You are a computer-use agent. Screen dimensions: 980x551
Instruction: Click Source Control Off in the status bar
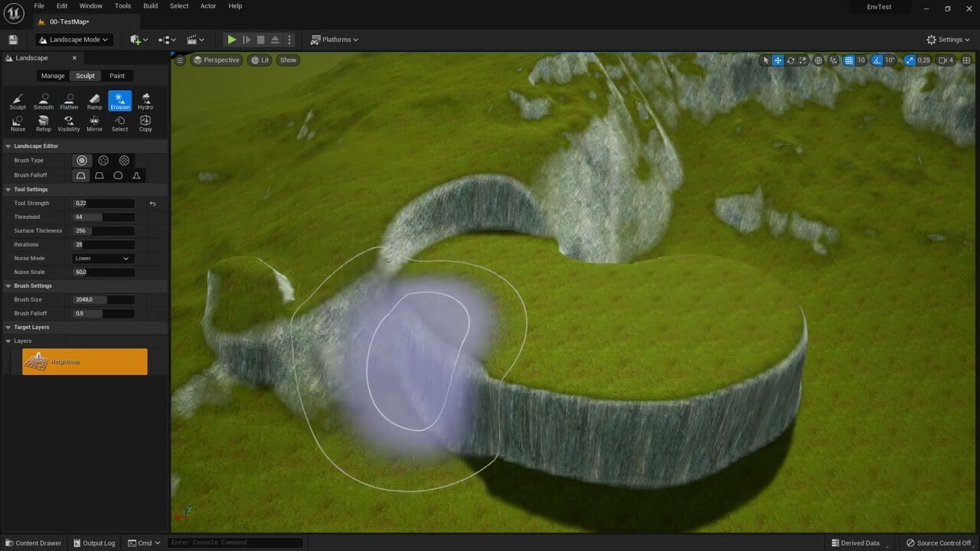tap(938, 543)
